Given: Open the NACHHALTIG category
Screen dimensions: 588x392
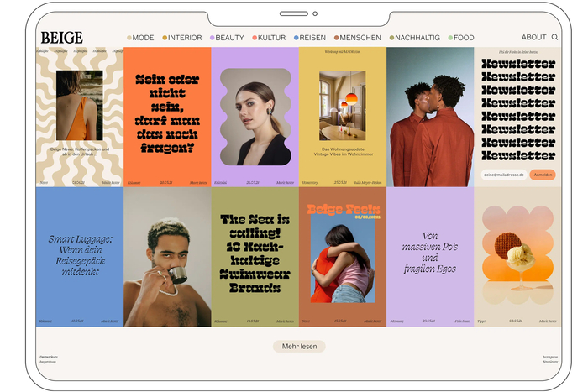Looking at the screenshot, I should tap(417, 38).
